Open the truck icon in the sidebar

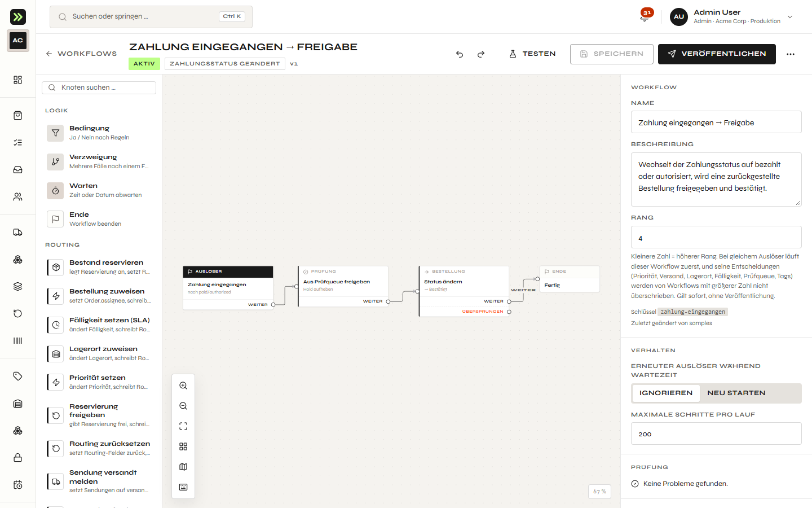pos(18,233)
